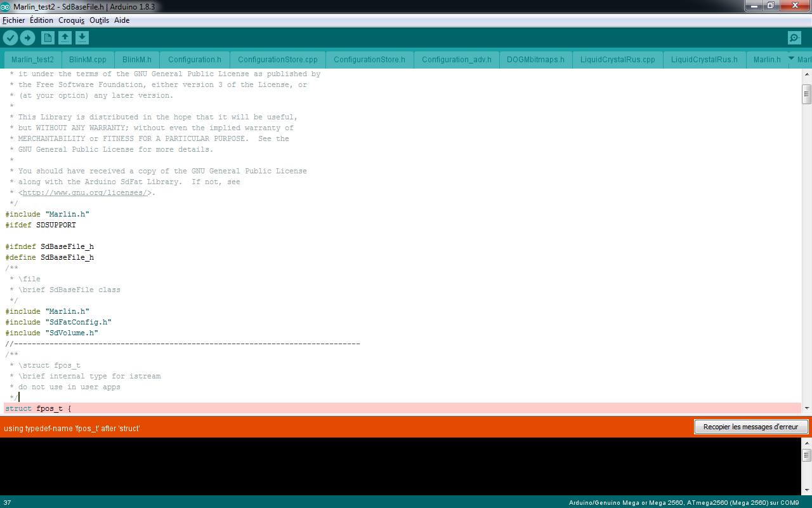Click the error message "using typedef-name 'fpos_t' after 'struct'"
This screenshot has height=508, width=812.
point(72,429)
